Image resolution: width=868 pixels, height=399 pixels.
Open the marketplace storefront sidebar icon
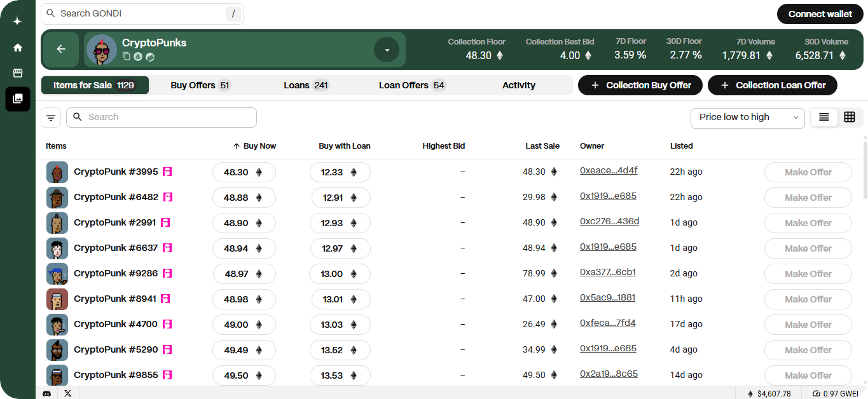18,73
